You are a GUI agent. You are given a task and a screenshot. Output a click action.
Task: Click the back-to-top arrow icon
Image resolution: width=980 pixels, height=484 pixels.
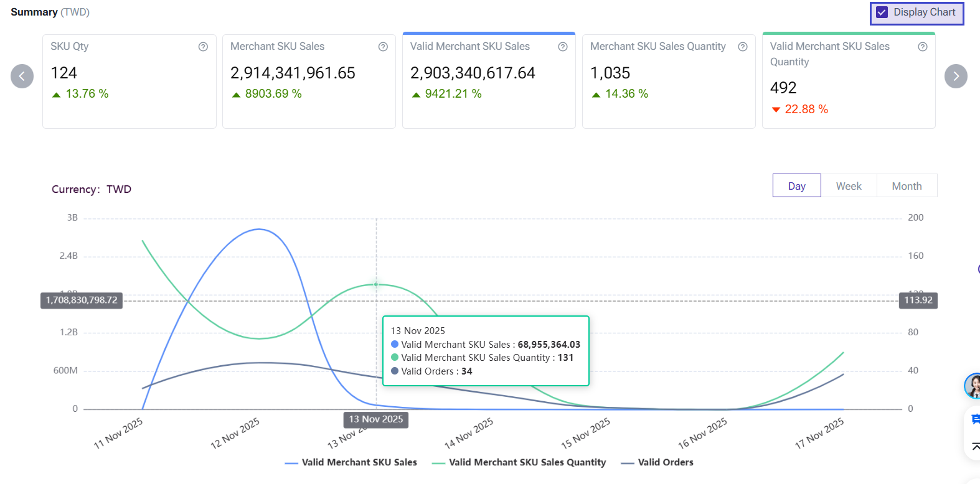[975, 446]
